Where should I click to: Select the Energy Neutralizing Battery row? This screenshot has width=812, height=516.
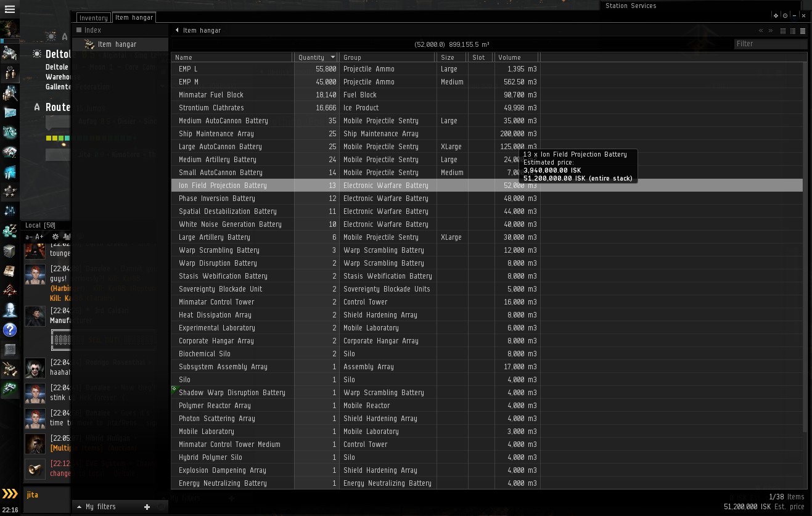pyautogui.click(x=487, y=483)
